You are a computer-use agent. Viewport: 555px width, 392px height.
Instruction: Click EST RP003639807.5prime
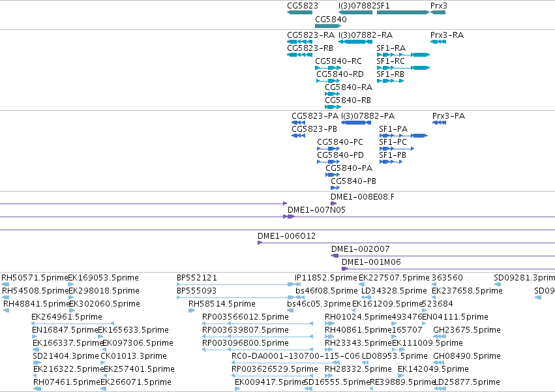point(245,331)
